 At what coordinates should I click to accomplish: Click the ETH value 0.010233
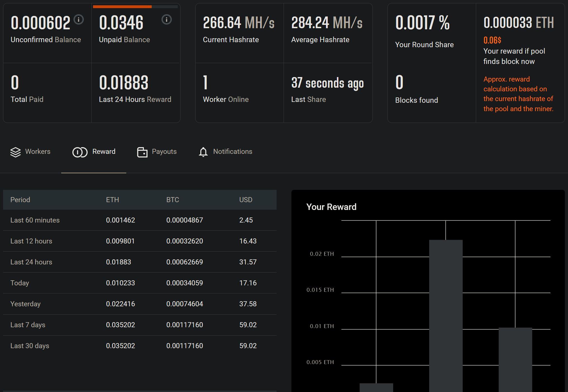[x=120, y=283]
